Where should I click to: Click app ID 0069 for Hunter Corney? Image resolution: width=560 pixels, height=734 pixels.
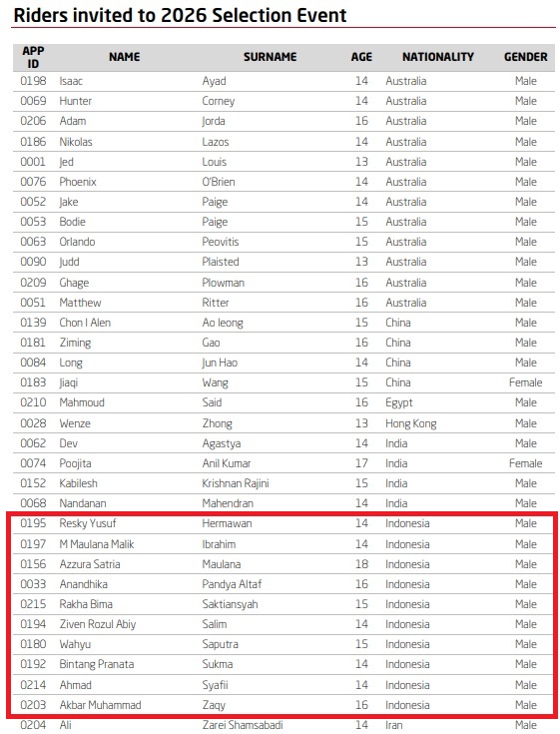coord(33,101)
